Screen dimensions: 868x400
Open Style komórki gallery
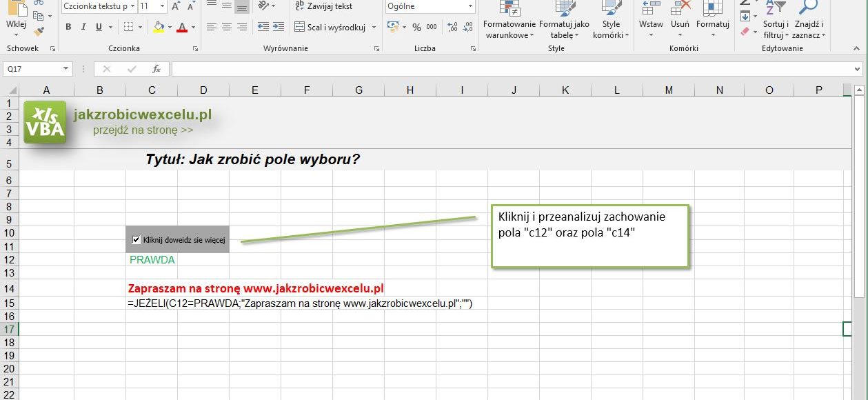(611, 19)
